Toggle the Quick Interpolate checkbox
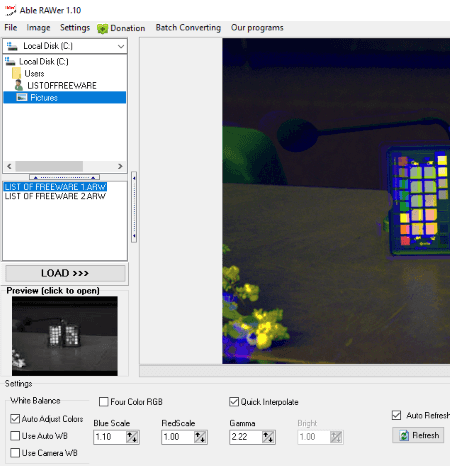 pos(234,402)
